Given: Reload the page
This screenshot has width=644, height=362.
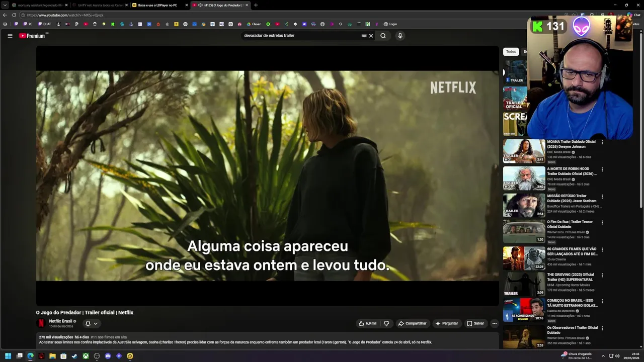Looking at the screenshot, I should click(x=14, y=15).
